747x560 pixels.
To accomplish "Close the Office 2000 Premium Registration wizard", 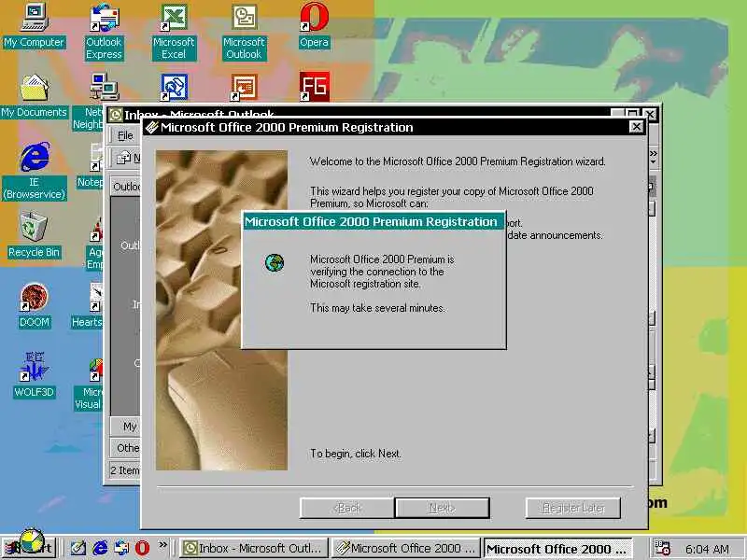I will [x=637, y=127].
